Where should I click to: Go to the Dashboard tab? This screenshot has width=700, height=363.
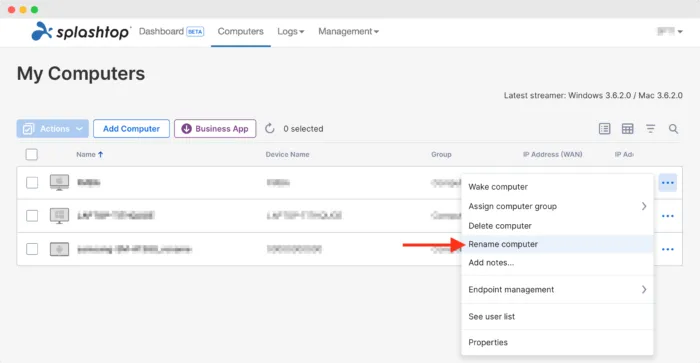(161, 31)
